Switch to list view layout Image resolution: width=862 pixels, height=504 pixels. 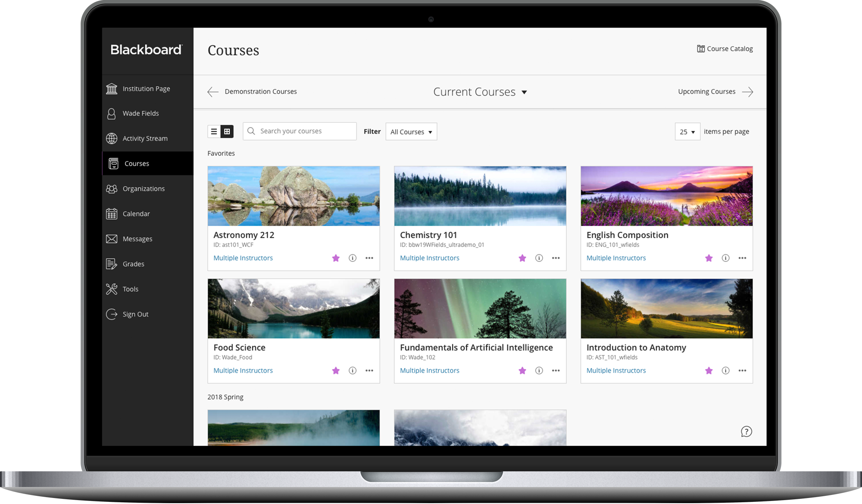tap(214, 131)
